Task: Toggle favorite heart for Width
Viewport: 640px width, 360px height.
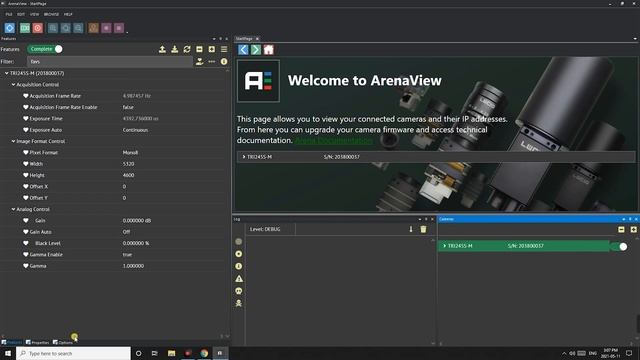Action: point(26,164)
